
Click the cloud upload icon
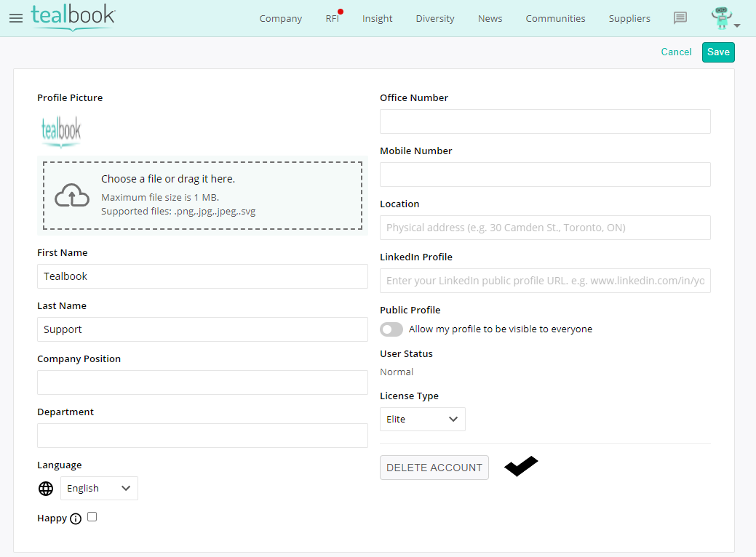[72, 195]
